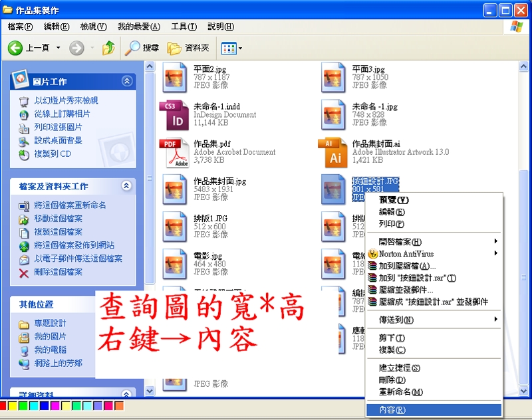Viewport: 532px width, 420px height.
Task: Toggle the Folders (資料夾) pane button
Action: point(189,48)
